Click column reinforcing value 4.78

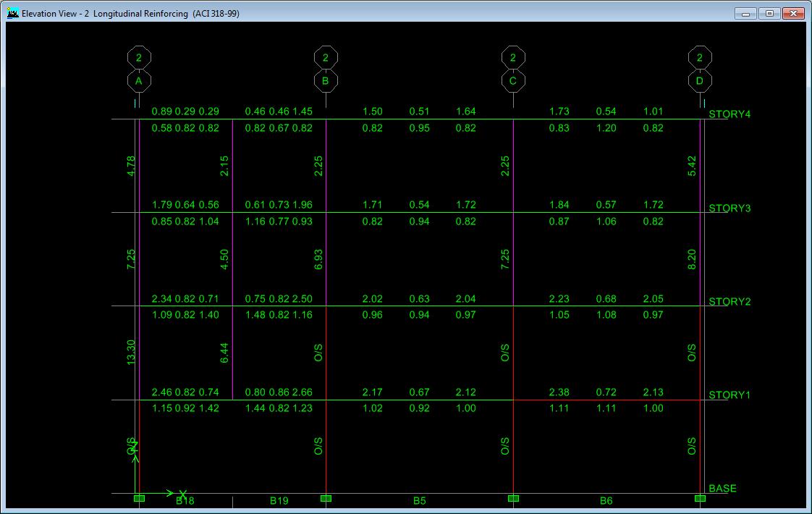pyautogui.click(x=131, y=166)
